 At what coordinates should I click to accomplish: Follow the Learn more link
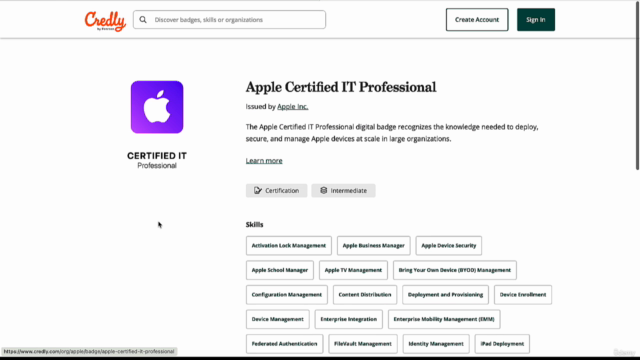(x=264, y=160)
